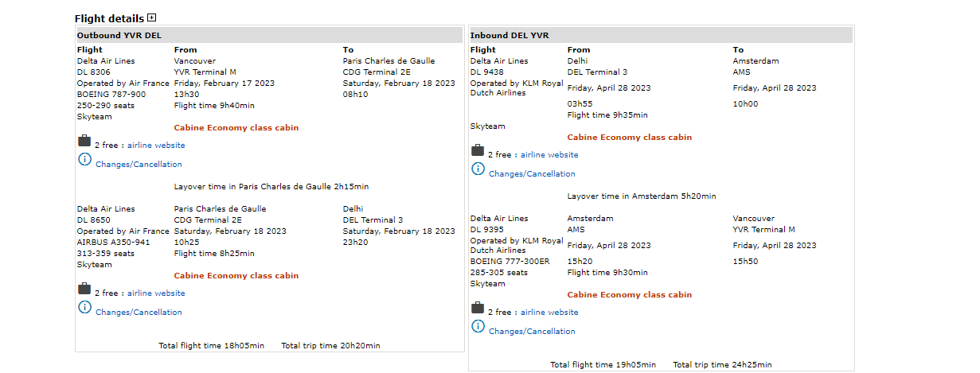Screen dimensions: 980x373
Task: Click the suitcase icon for flight DL 9395
Action: [x=478, y=309]
